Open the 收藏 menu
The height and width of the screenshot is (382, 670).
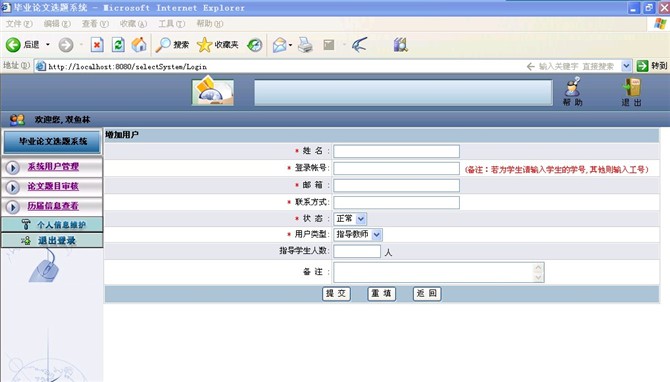133,24
